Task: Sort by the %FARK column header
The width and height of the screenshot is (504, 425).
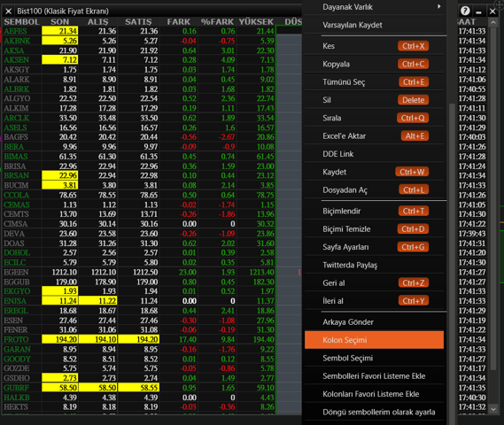Action: (x=217, y=21)
